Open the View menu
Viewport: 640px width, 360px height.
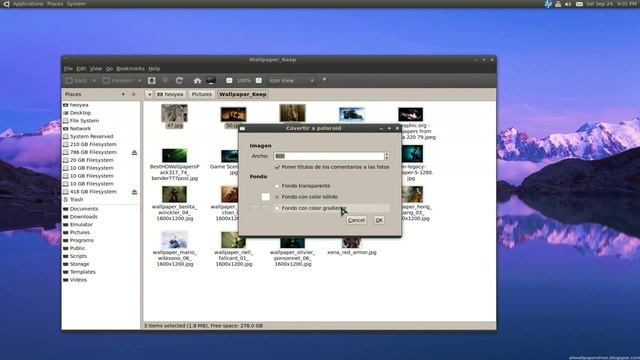pos(96,69)
